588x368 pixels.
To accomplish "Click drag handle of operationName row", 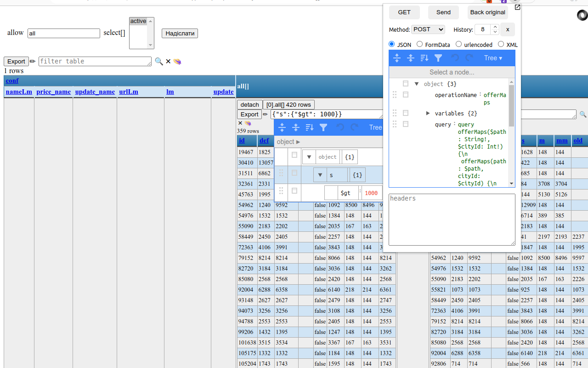I will 394,95.
